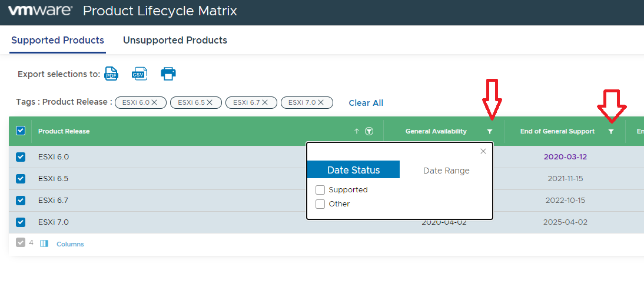Toggle the select-all header checkbox
Viewport: 644px width, 307px height.
(x=21, y=131)
